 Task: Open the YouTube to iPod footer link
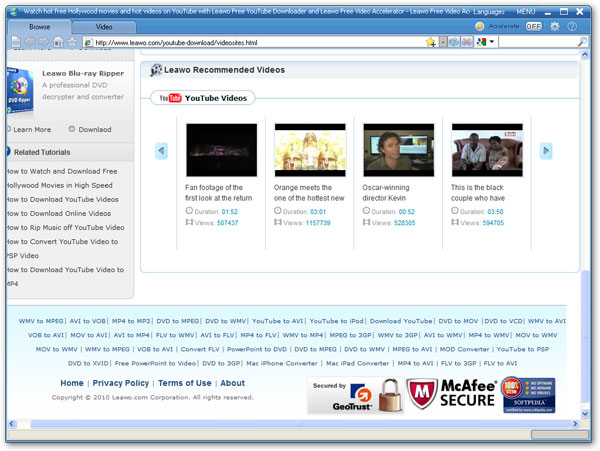coord(336,321)
